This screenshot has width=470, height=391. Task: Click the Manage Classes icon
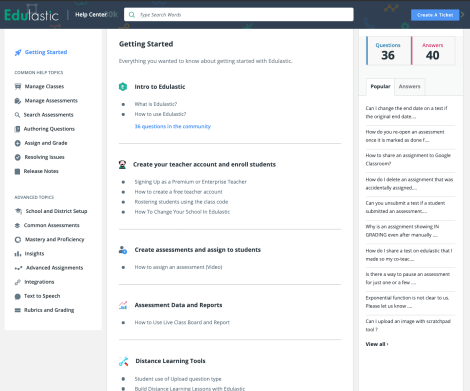(x=18, y=87)
